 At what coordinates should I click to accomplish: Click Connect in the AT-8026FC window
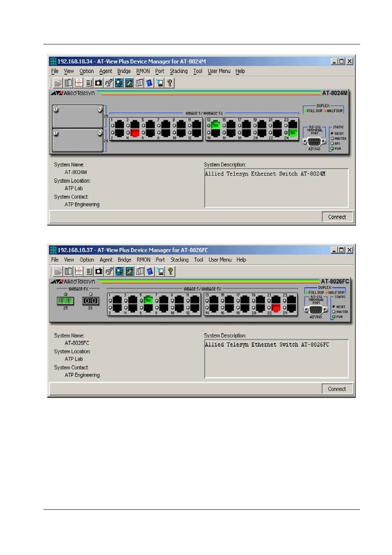coord(337,389)
